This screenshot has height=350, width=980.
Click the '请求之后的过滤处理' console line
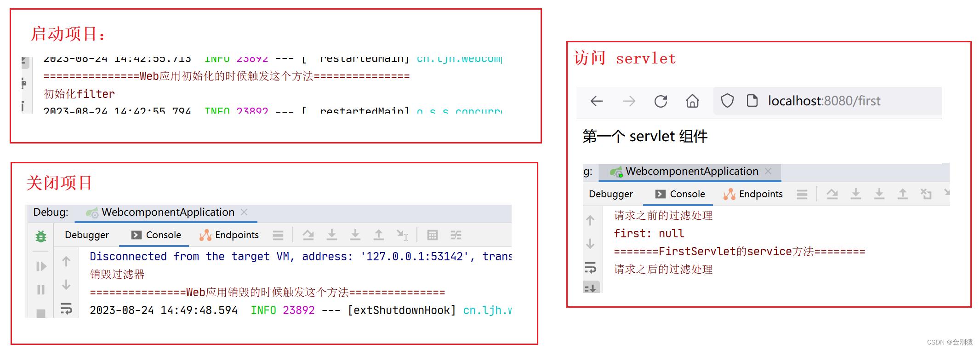coord(663,270)
